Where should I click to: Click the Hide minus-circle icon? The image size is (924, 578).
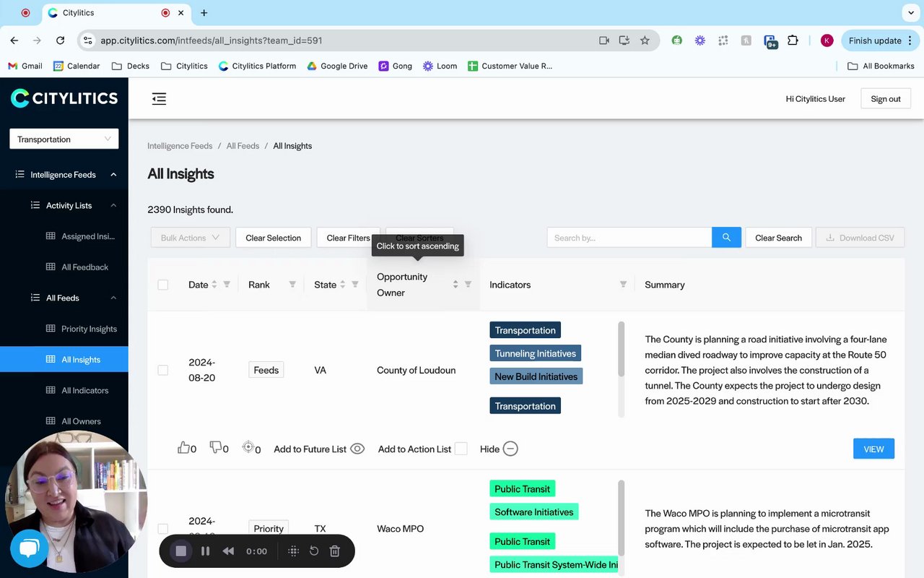point(510,449)
